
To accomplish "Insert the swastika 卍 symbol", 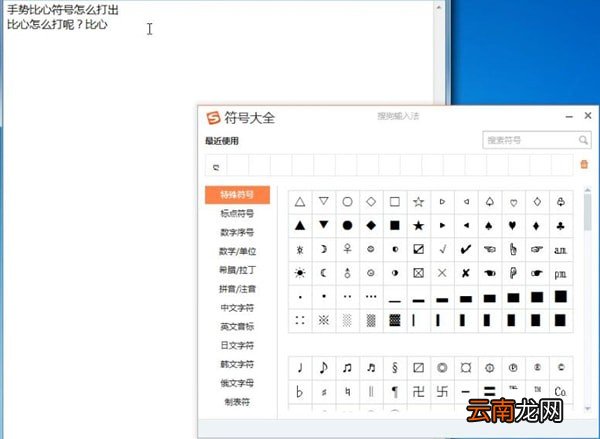I will tap(419, 392).
